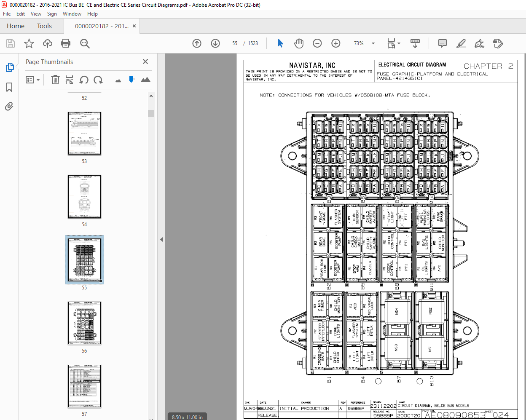Reduce thumbnail size with the small mountain

pyautogui.click(x=118, y=80)
